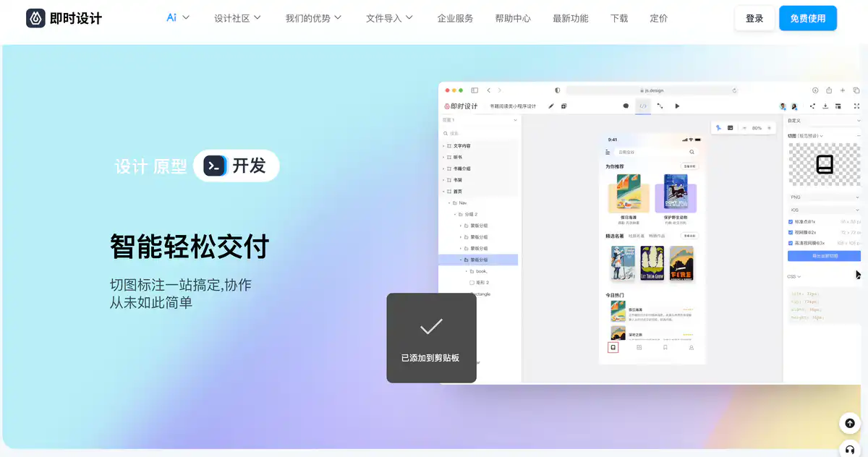
Task: Click the layer search field
Action: [x=480, y=133]
